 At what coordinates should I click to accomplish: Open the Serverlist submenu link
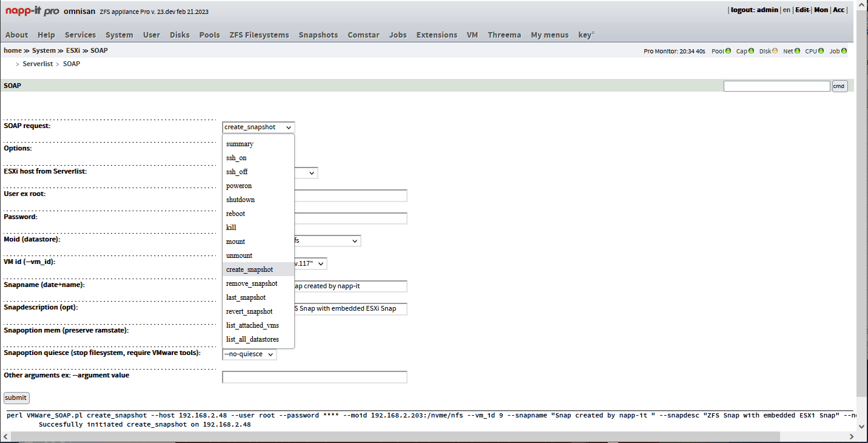38,64
